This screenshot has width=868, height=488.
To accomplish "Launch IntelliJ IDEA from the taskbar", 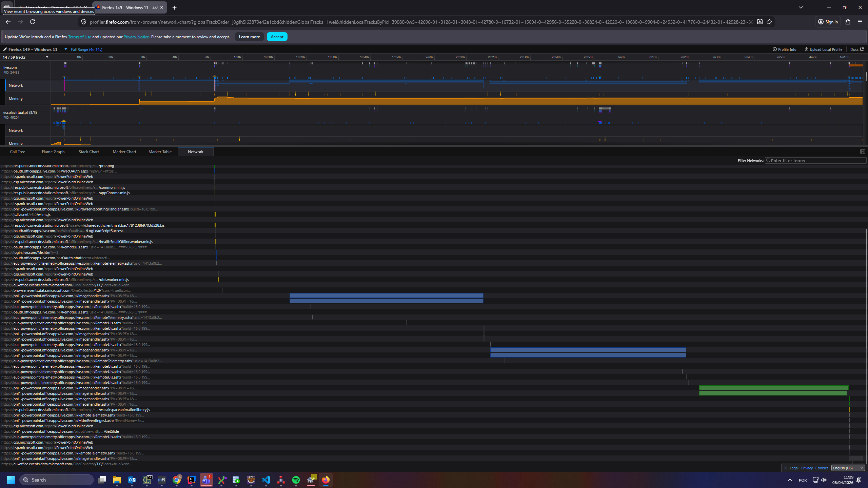I will pyautogui.click(x=192, y=480).
